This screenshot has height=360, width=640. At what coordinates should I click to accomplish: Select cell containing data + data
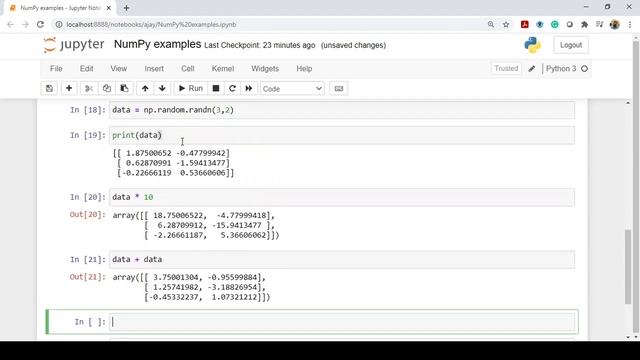(342, 260)
